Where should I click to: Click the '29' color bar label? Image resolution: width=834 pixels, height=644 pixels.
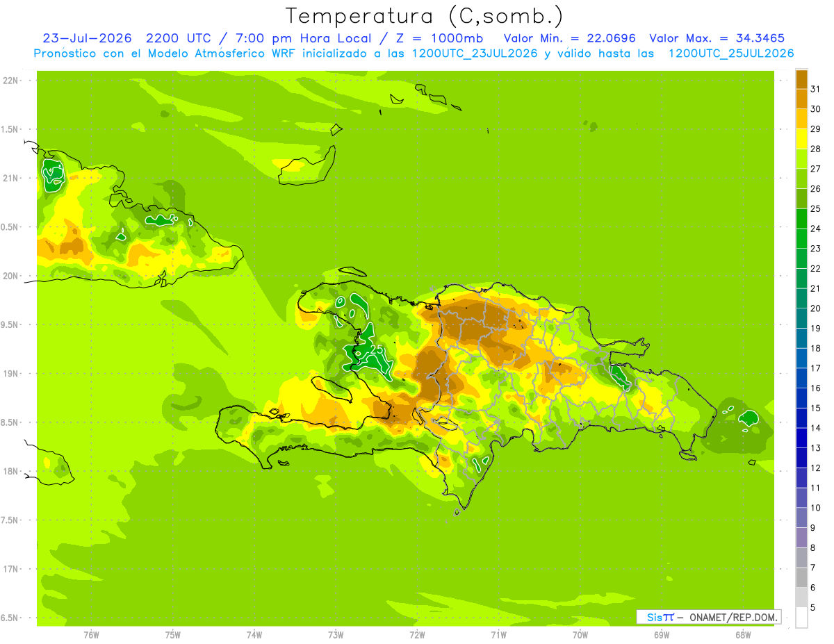[815, 129]
